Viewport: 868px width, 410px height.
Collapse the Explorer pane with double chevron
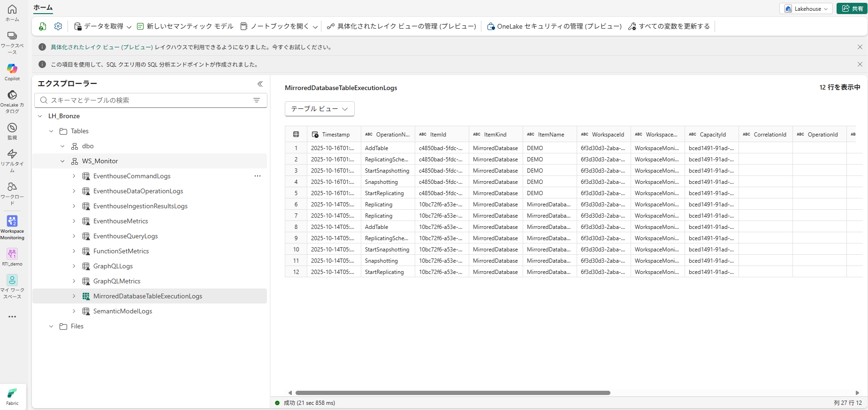(x=260, y=84)
